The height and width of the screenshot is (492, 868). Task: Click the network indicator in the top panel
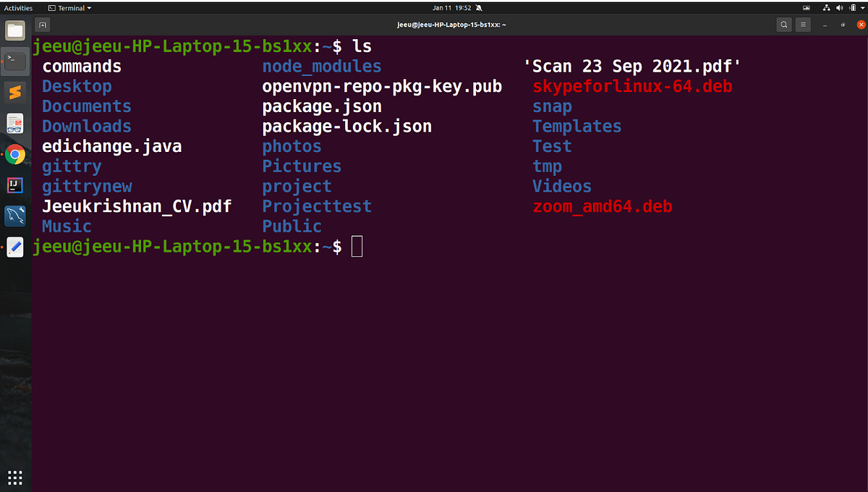coord(827,8)
